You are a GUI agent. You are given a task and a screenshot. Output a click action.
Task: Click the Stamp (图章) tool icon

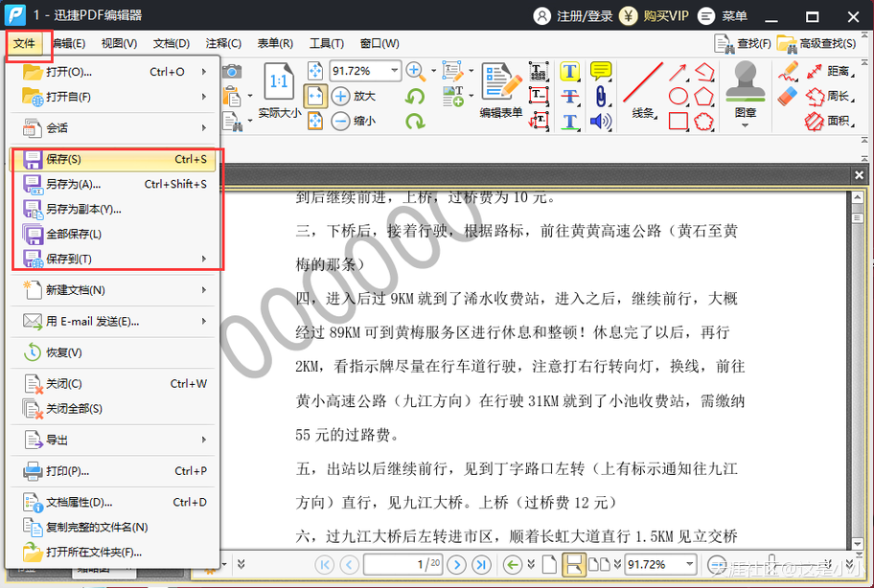pyautogui.click(x=746, y=81)
